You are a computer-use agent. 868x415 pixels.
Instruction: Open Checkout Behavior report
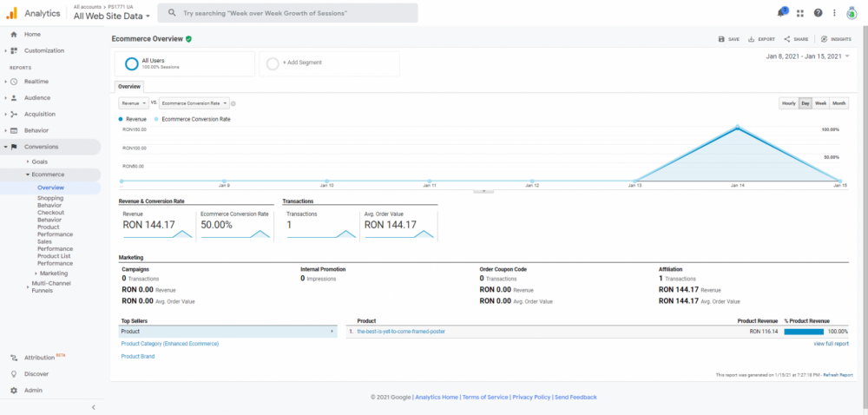click(51, 216)
